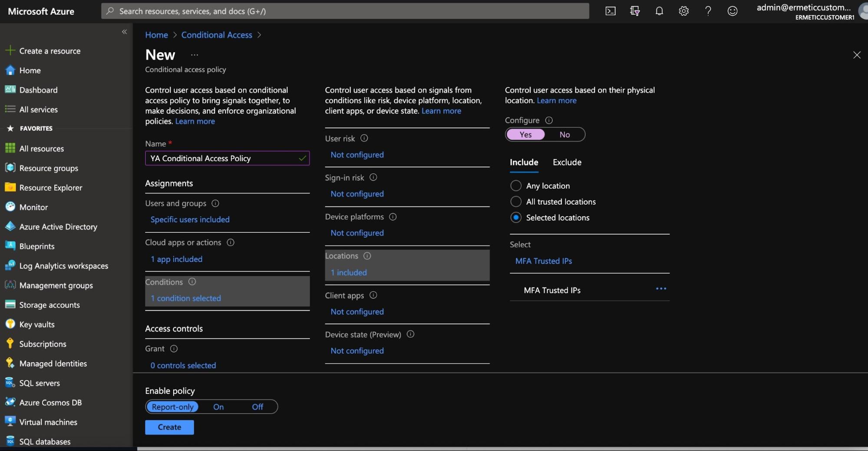Click the policy Name input field
Image resolution: width=868 pixels, height=451 pixels.
tap(227, 158)
